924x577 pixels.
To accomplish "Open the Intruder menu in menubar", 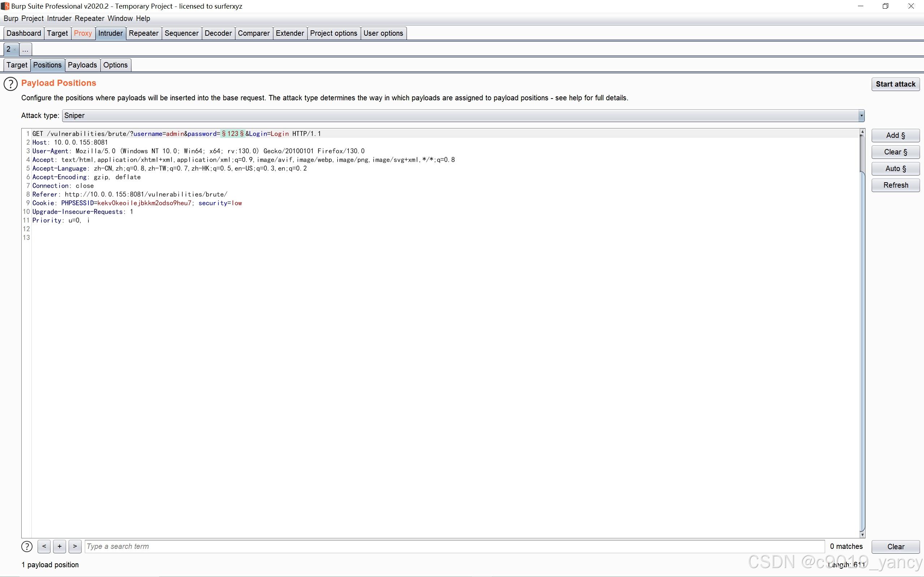I will coord(59,18).
